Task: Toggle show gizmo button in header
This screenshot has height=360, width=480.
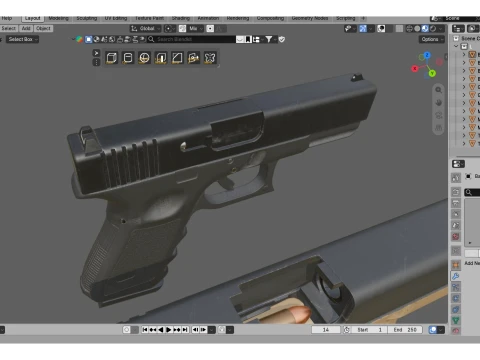Action: pos(363,29)
